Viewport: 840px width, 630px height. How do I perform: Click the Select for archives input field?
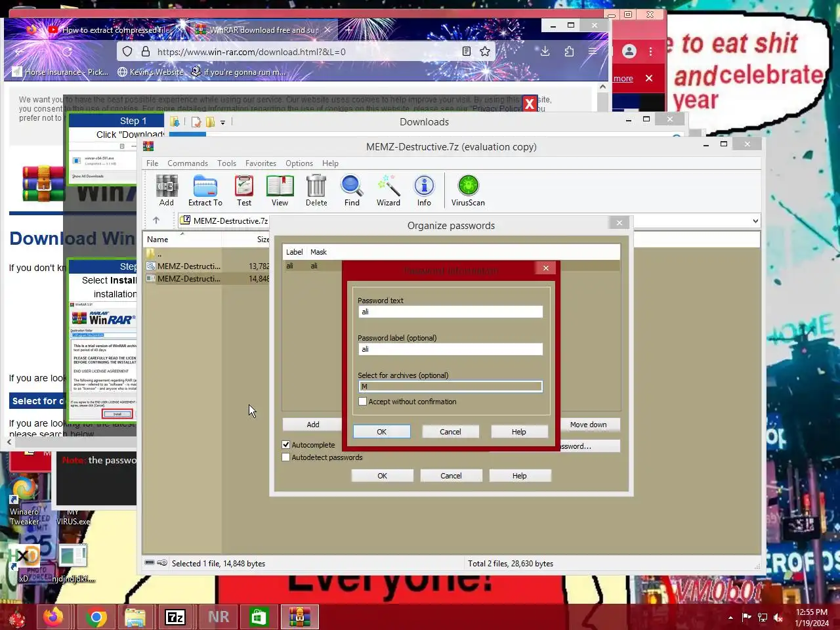450,387
